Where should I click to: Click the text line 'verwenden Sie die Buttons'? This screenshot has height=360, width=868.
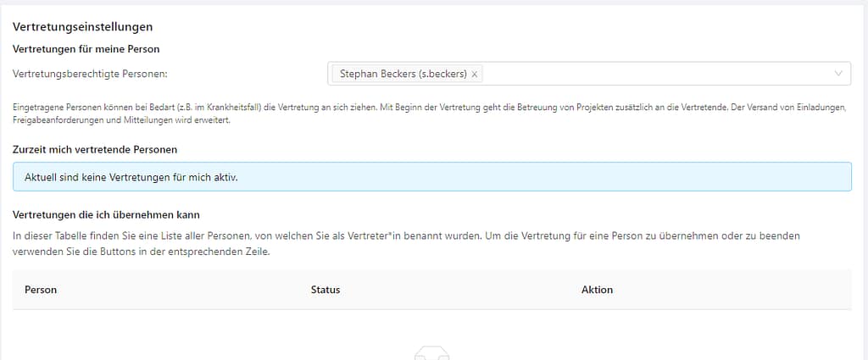tap(142, 252)
